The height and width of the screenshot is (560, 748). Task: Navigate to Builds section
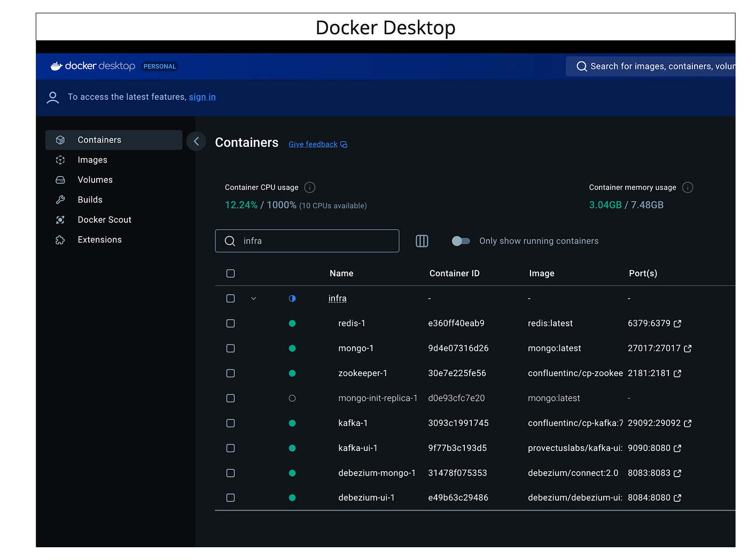[114, 200]
